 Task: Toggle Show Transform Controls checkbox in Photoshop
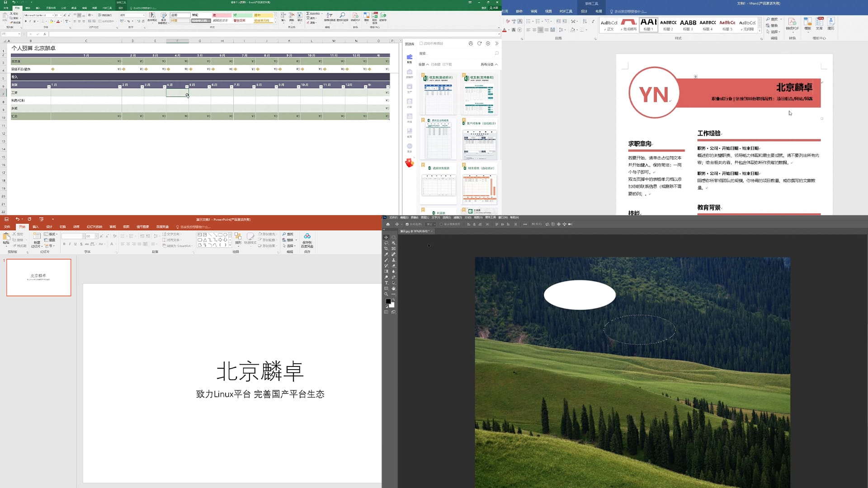[x=441, y=224]
